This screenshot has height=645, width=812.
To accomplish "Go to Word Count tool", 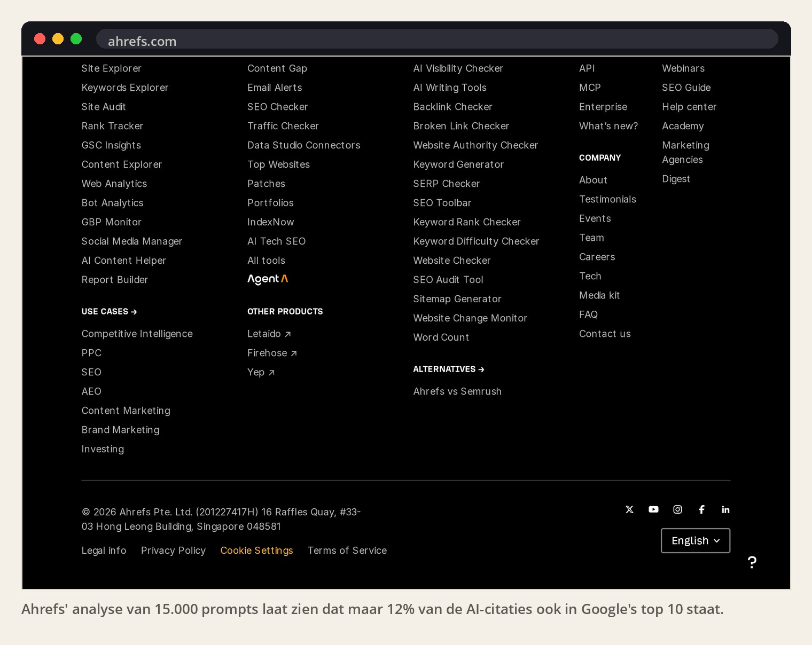I will (x=441, y=337).
